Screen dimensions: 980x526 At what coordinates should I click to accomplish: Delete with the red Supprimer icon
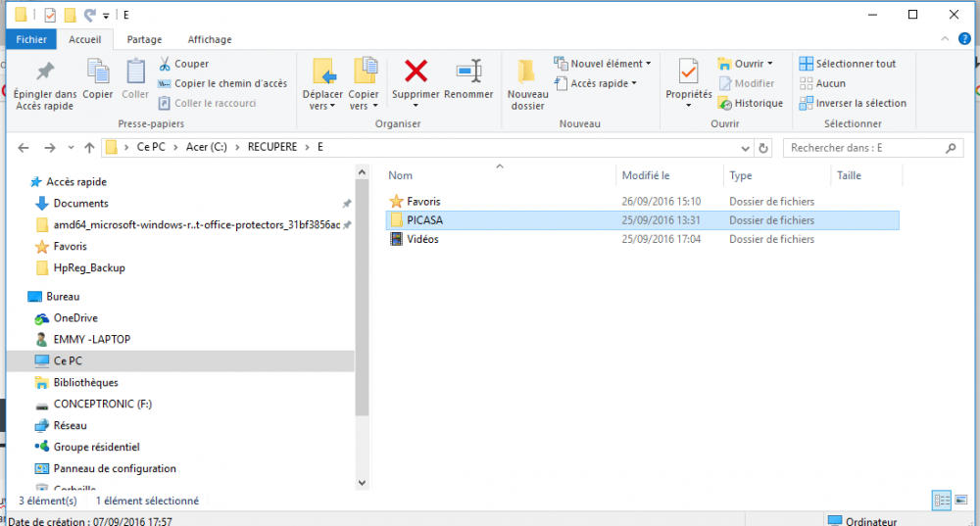pos(416,72)
